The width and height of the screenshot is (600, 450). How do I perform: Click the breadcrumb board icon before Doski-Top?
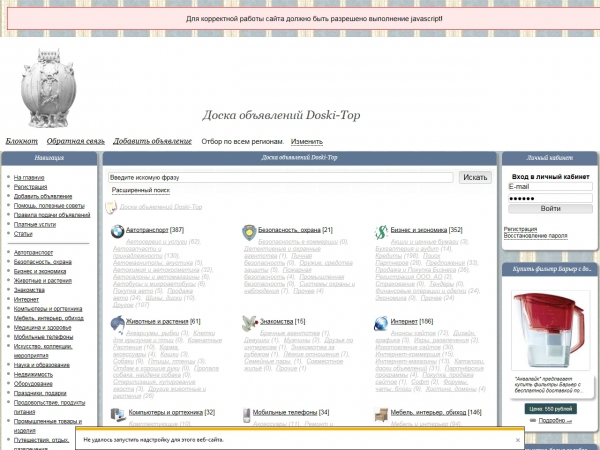pyautogui.click(x=111, y=207)
